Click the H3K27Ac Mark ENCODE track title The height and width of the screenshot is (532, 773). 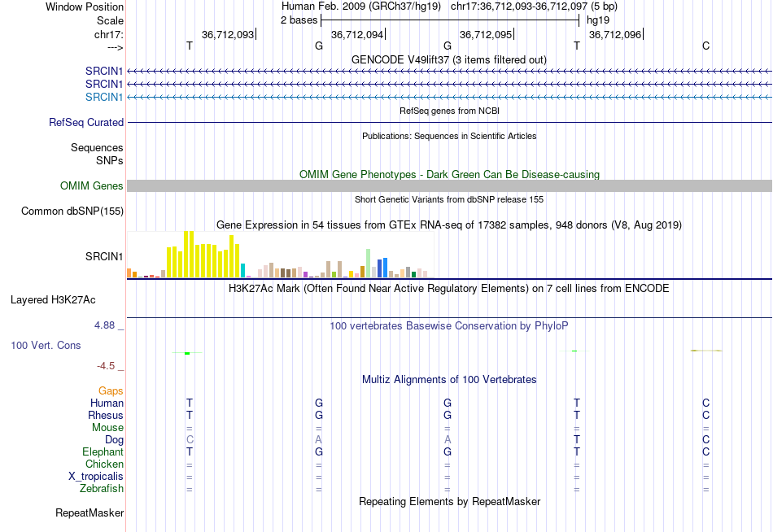tap(449, 289)
